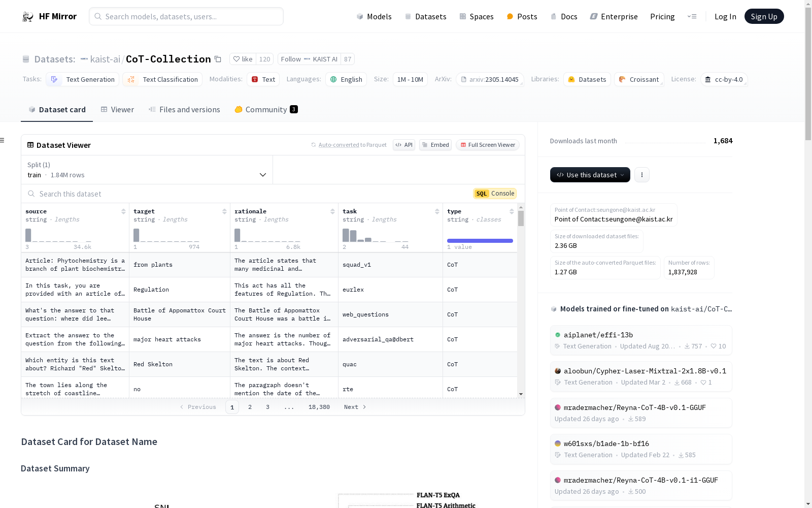Click the 'Battle of Appomattox Court House' target cell
This screenshot has height=508, width=812.
coord(180,314)
